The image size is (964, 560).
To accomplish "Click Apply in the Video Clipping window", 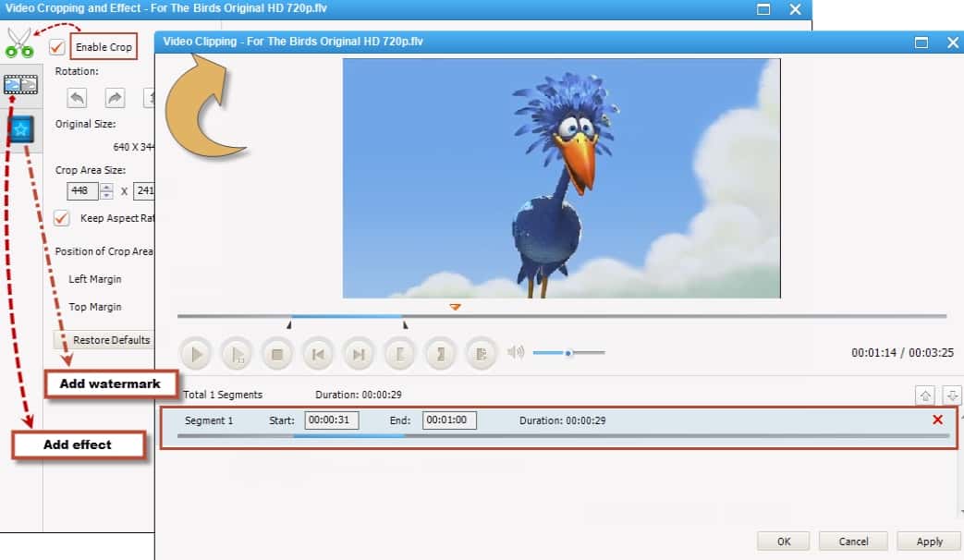I will click(929, 542).
